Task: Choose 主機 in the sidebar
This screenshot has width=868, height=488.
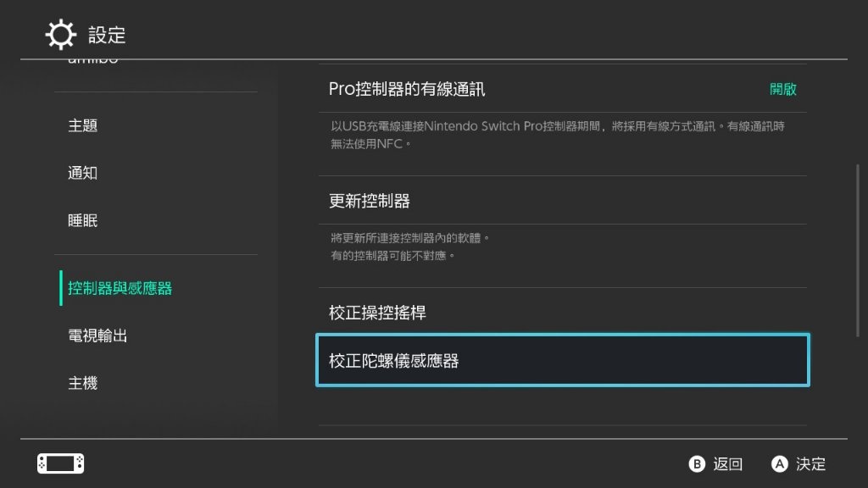Action: pos(82,383)
